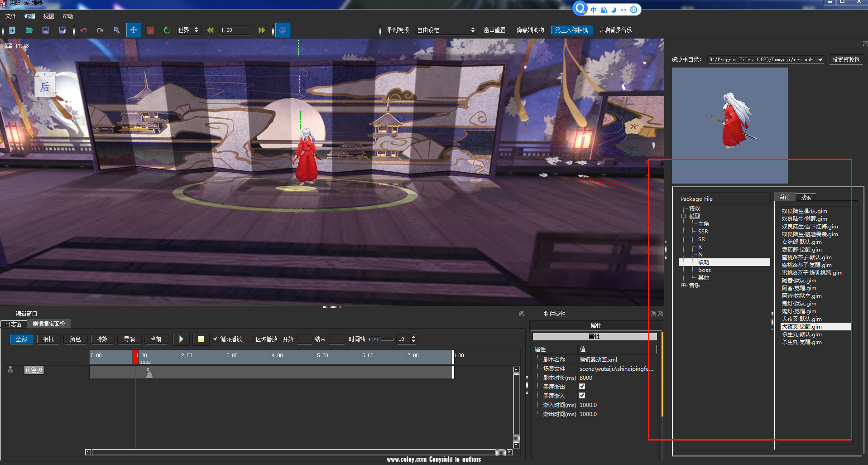
Task: Click the yellow rewind double-arrow icon
Action: pos(211,30)
